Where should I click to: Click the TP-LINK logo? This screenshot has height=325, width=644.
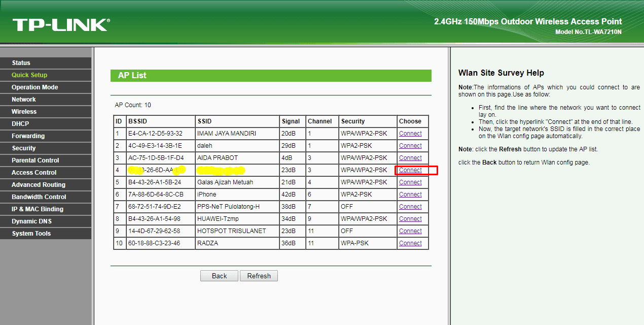point(61,25)
